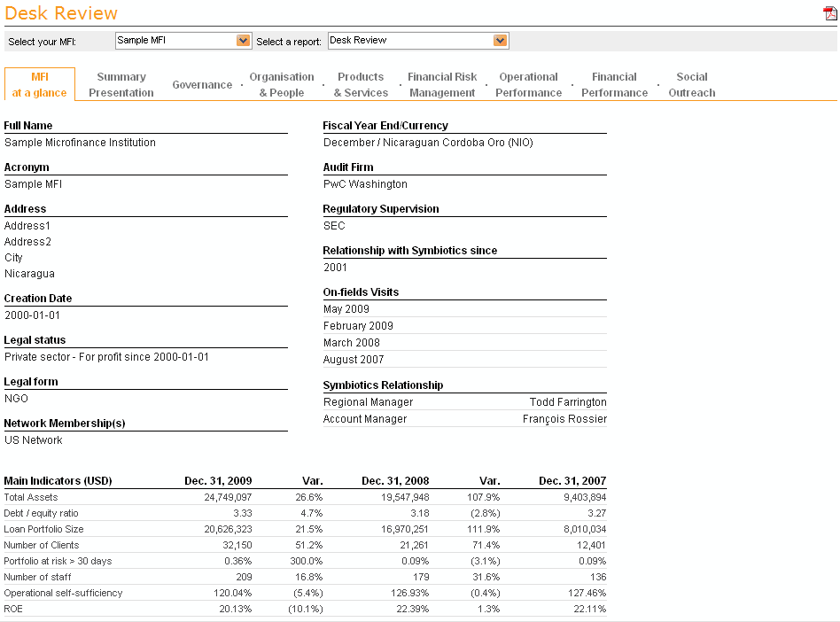Screen dimensions: 840x622
Task: Click the Total Assets row label
Action: [x=30, y=497]
